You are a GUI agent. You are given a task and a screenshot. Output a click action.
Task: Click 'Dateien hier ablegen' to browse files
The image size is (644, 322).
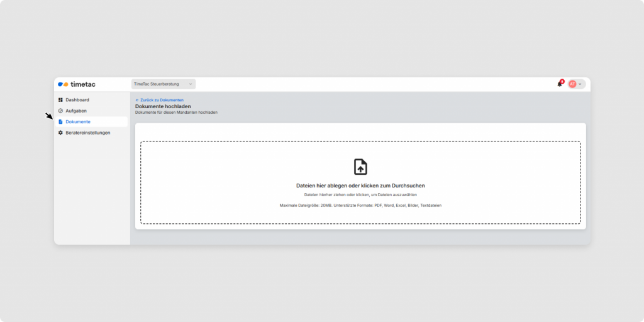(360, 186)
